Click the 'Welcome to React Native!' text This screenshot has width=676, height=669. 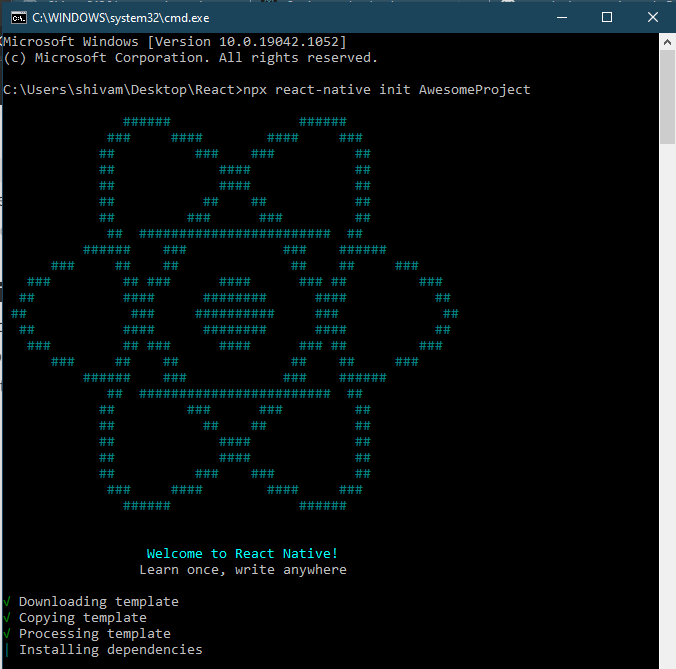click(242, 553)
